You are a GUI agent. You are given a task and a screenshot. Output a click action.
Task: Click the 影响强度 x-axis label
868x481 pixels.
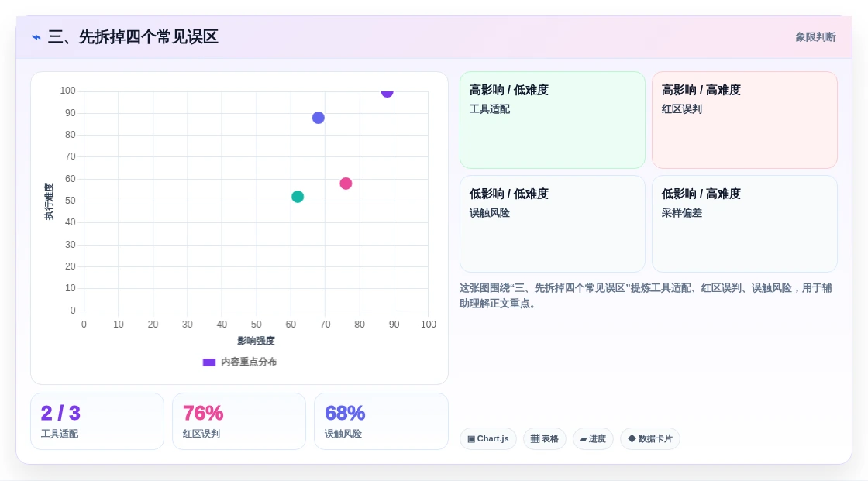[256, 341]
